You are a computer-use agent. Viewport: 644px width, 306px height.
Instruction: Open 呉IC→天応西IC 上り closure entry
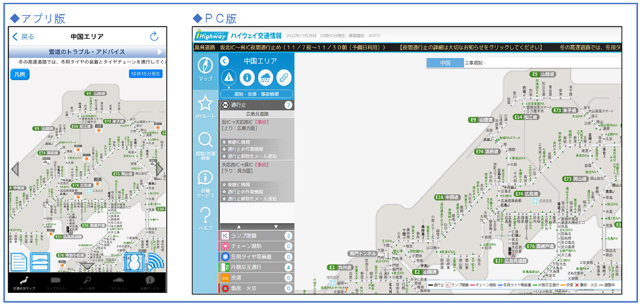(257, 126)
